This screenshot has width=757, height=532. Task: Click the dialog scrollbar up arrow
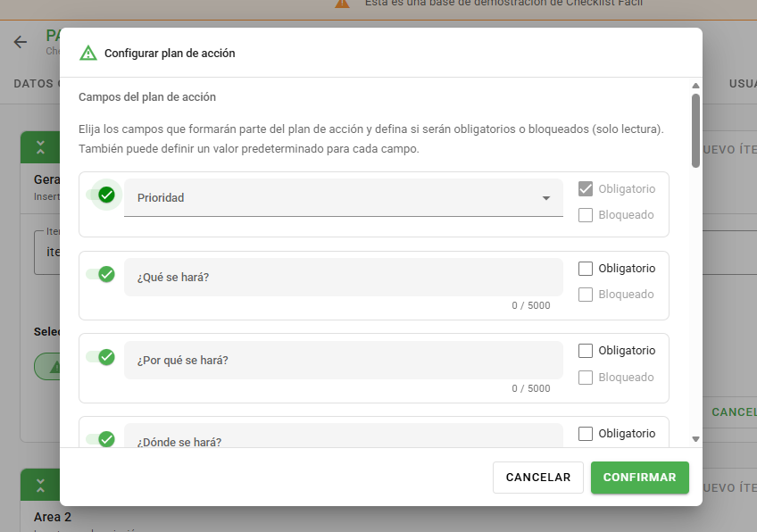coord(695,86)
